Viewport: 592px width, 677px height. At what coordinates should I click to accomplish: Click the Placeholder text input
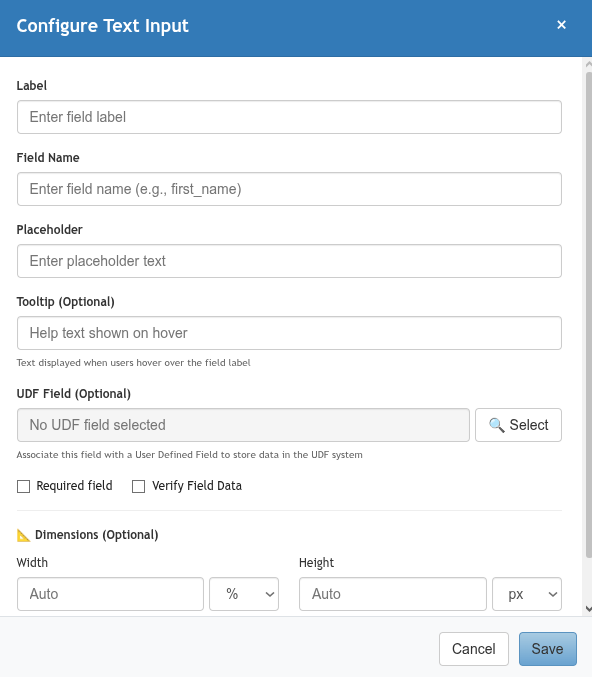point(289,261)
